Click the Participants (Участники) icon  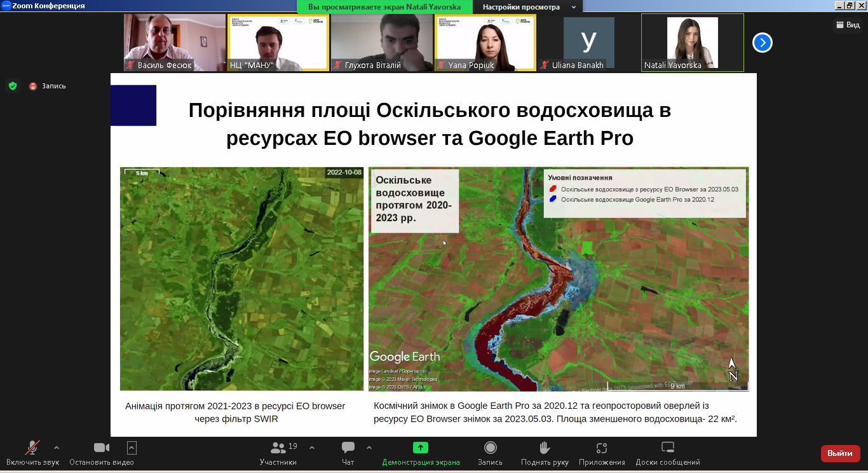pos(278,448)
